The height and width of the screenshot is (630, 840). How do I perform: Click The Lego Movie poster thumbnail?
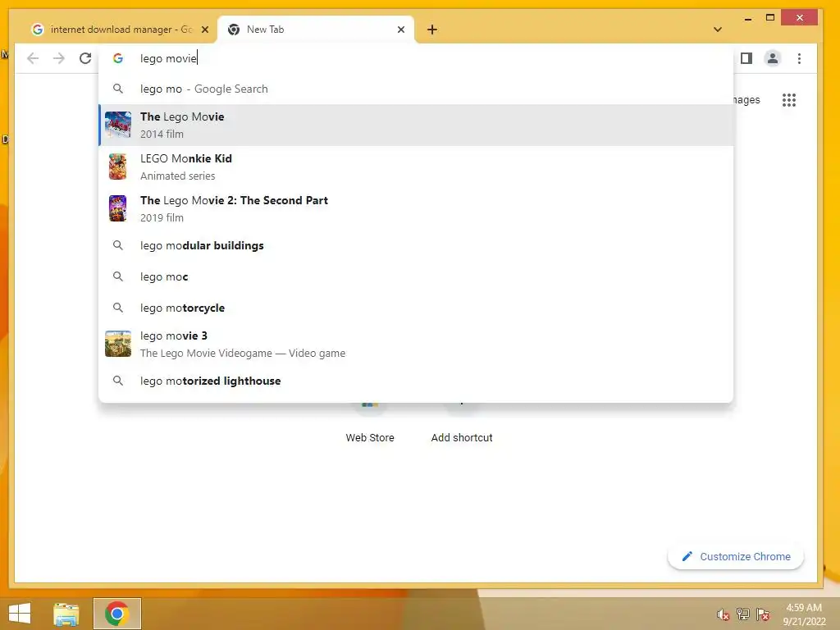click(x=118, y=125)
